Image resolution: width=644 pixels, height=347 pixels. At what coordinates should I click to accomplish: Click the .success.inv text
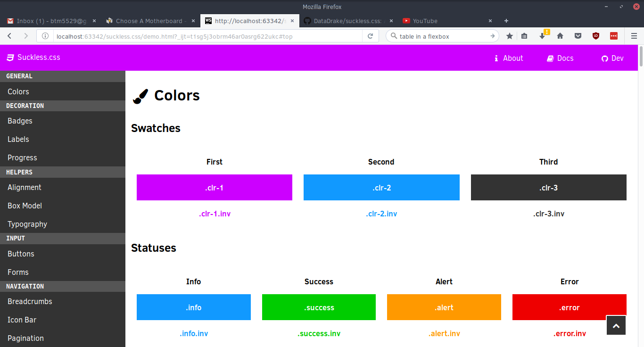click(319, 333)
